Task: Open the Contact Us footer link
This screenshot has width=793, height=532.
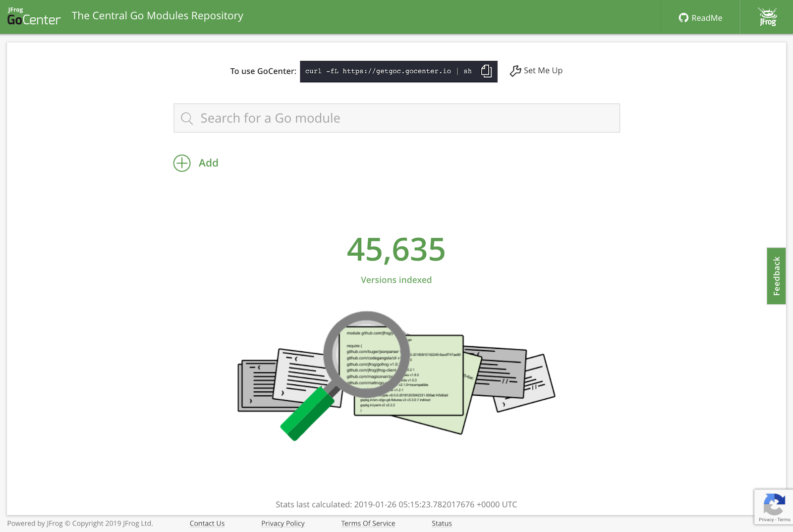Action: [x=207, y=524]
